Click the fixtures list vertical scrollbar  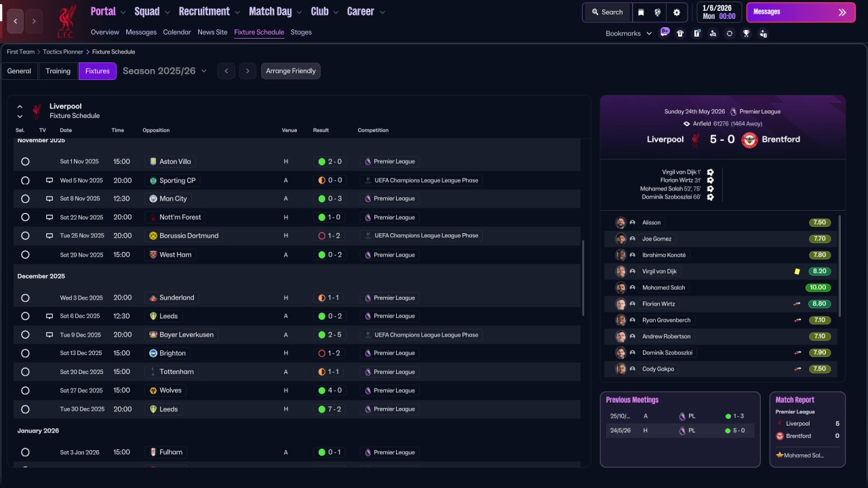[583, 278]
